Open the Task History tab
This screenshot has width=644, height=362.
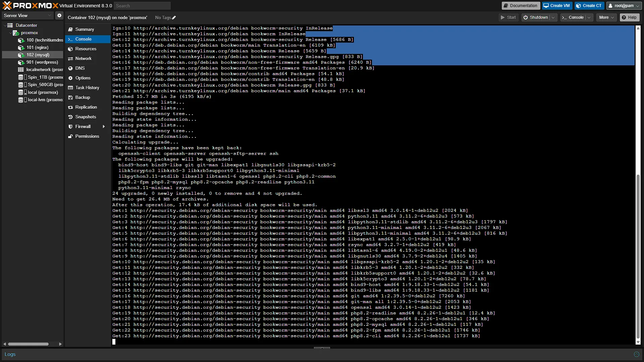[88, 88]
